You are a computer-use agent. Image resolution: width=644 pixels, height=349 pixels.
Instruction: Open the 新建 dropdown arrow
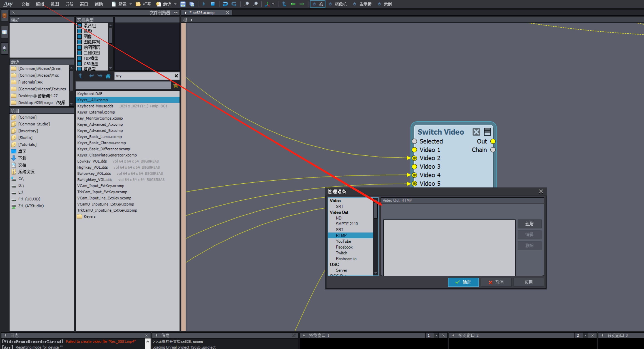(130, 4)
